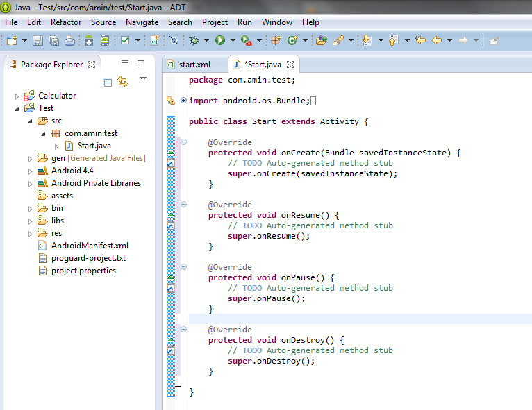
Task: Click the Open Type folder icon
Action: pos(322,40)
